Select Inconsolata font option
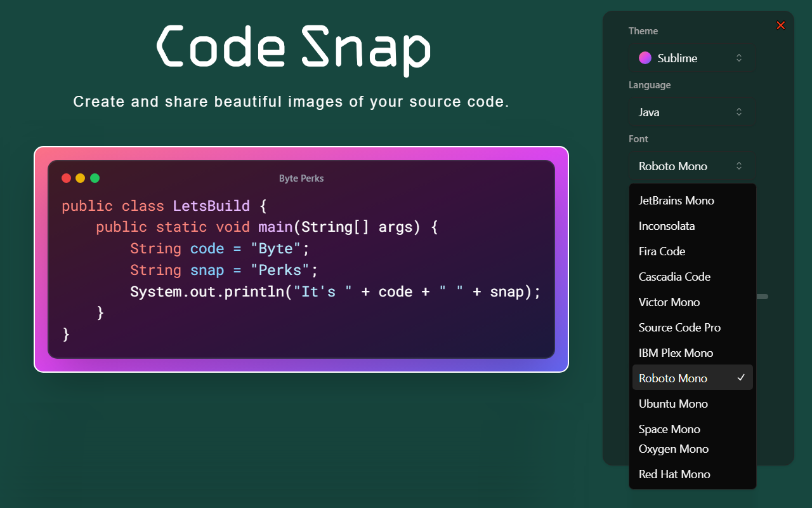Image resolution: width=812 pixels, height=508 pixels. coord(693,225)
